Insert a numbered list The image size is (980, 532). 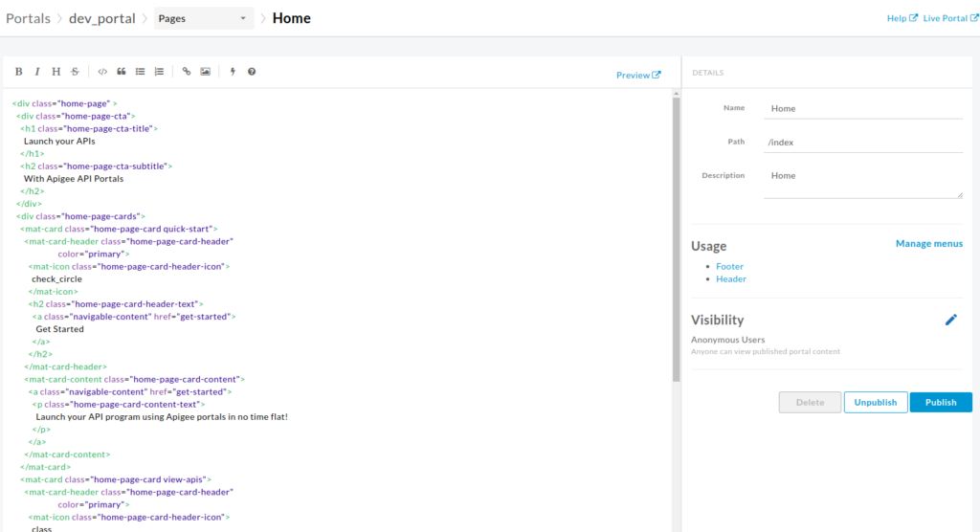click(x=159, y=72)
